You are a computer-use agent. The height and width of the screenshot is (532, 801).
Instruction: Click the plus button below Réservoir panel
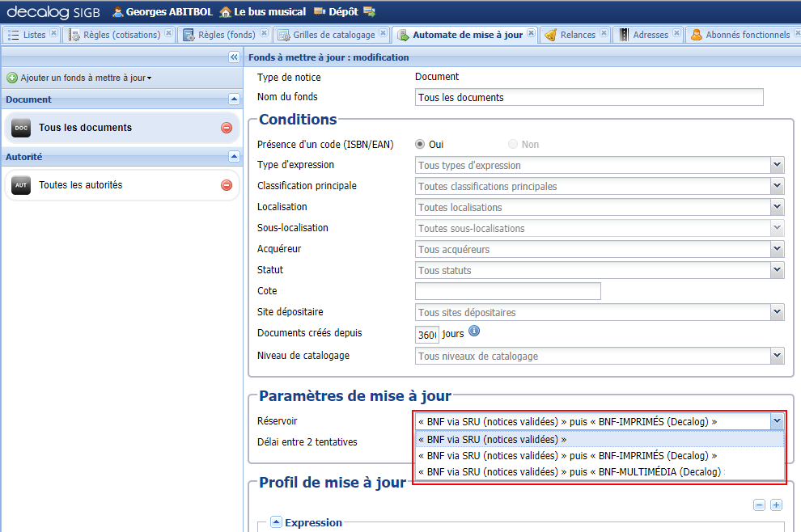(775, 504)
